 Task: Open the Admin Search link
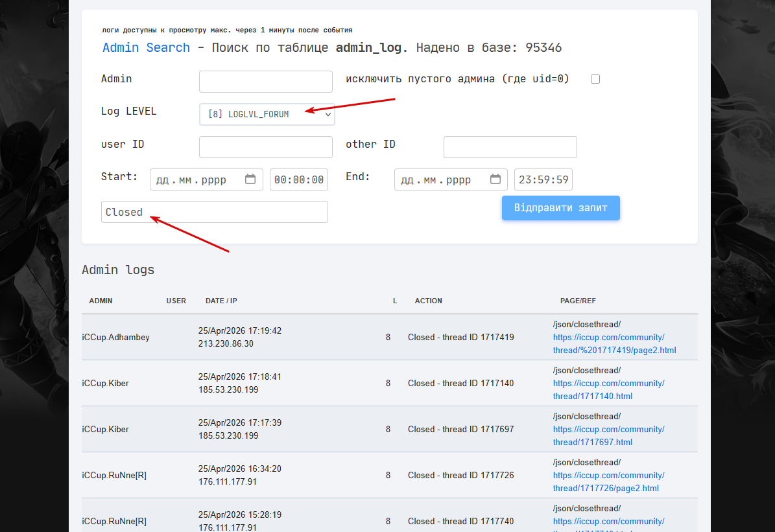click(x=146, y=47)
